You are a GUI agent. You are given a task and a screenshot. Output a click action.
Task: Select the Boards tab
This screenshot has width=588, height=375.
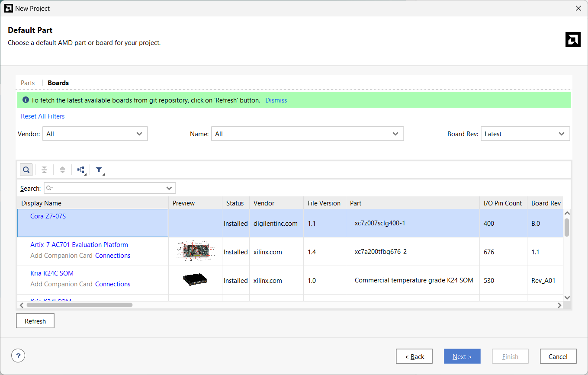pyautogui.click(x=58, y=83)
